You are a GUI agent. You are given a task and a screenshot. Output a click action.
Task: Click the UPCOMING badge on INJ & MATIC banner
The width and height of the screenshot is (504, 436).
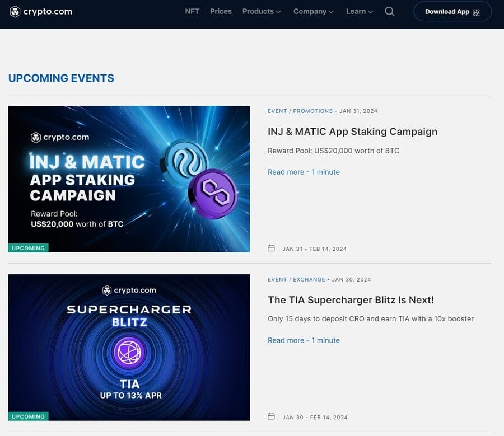click(29, 248)
